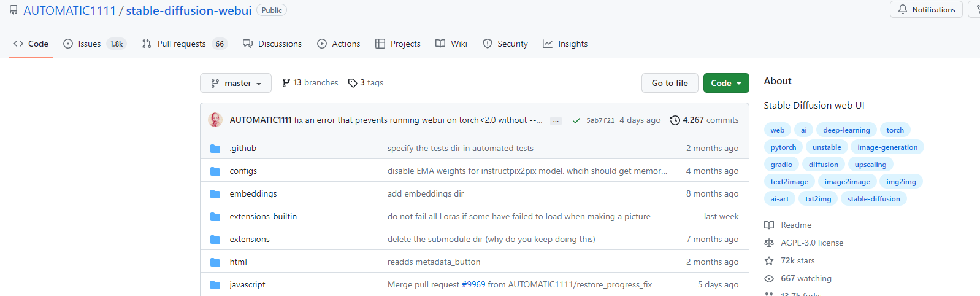Expand the green Code dropdown button

pyautogui.click(x=726, y=83)
